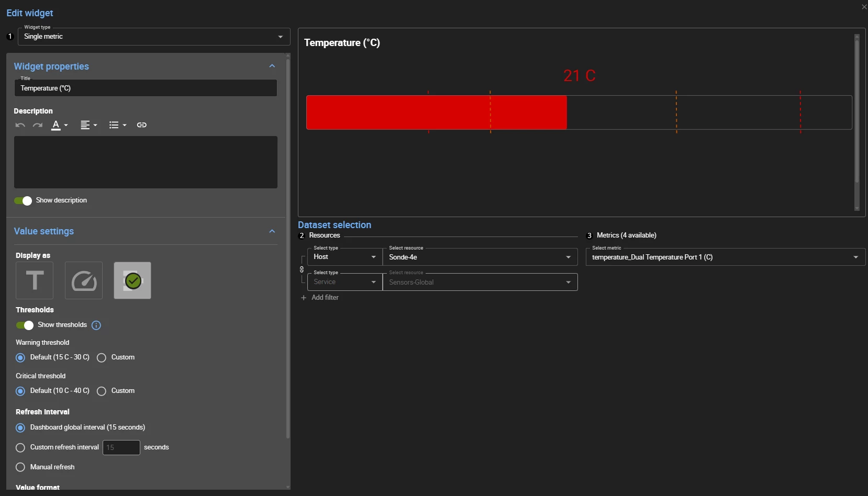This screenshot has width=868, height=496.
Task: Open the Select metric dropdown
Action: click(x=725, y=257)
